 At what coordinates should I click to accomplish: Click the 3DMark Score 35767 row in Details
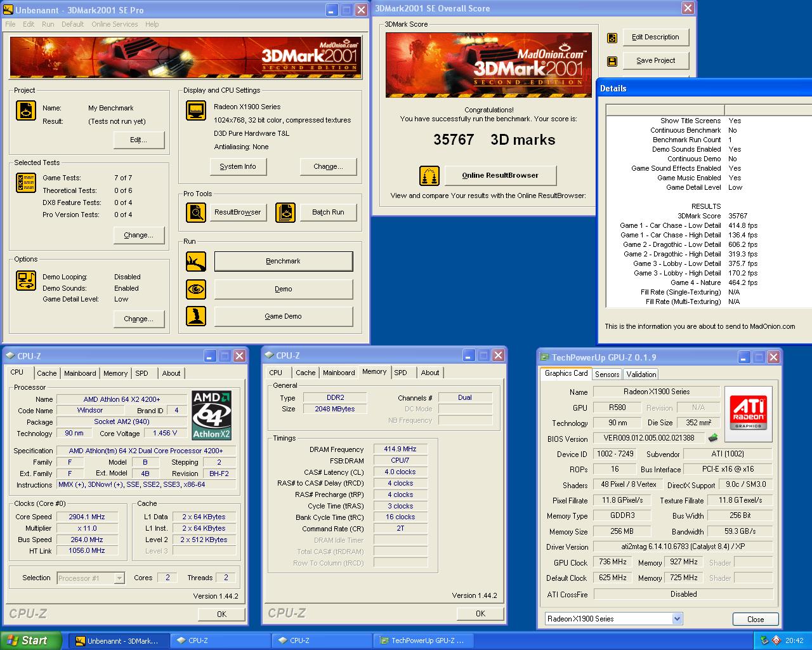pyautogui.click(x=709, y=216)
